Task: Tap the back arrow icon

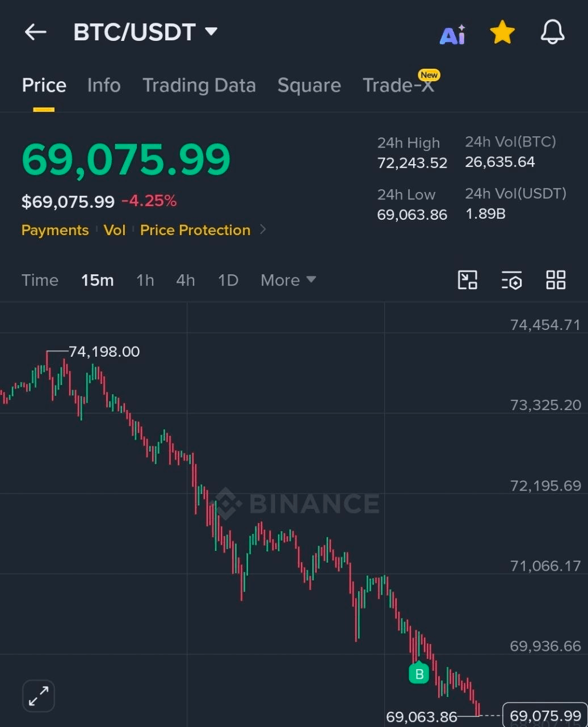Action: 35,32
